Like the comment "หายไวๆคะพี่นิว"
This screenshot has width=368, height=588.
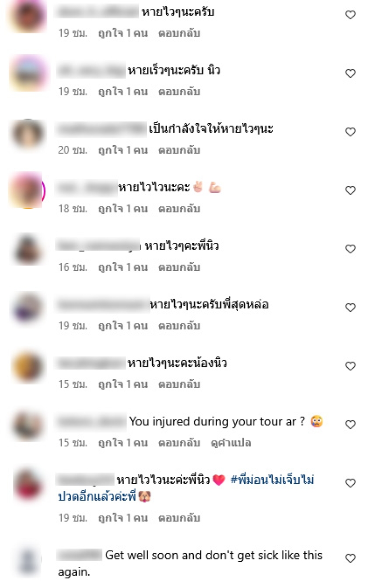[351, 249]
